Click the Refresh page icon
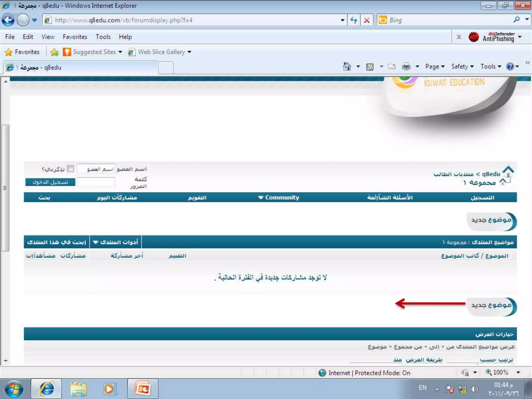Screen dimensions: 532x399 point(354,20)
